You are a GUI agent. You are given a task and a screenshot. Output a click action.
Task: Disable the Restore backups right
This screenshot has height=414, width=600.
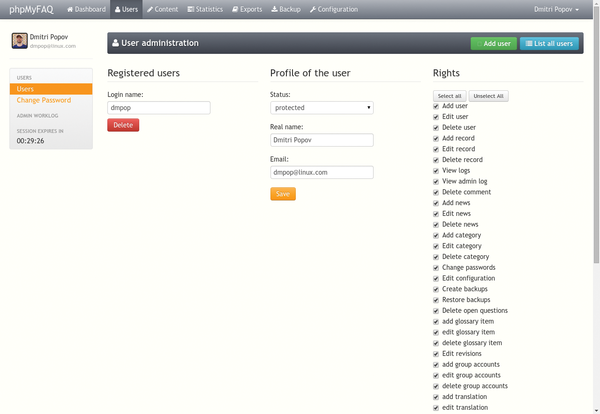coord(436,300)
